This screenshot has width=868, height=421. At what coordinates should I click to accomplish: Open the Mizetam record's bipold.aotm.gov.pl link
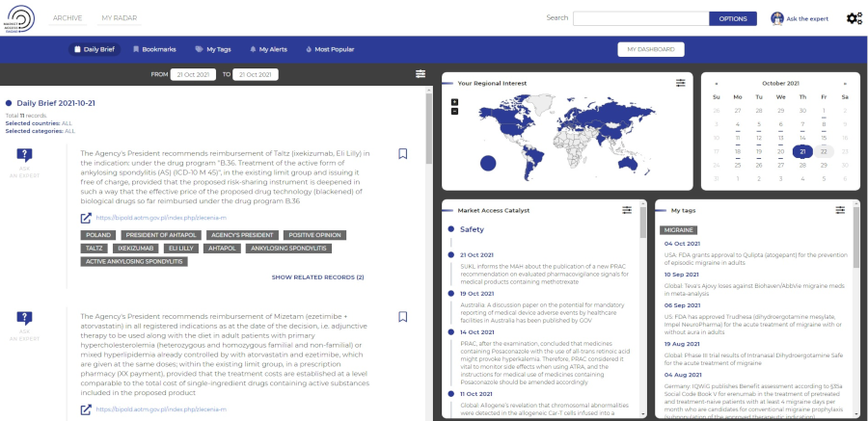pyautogui.click(x=161, y=409)
